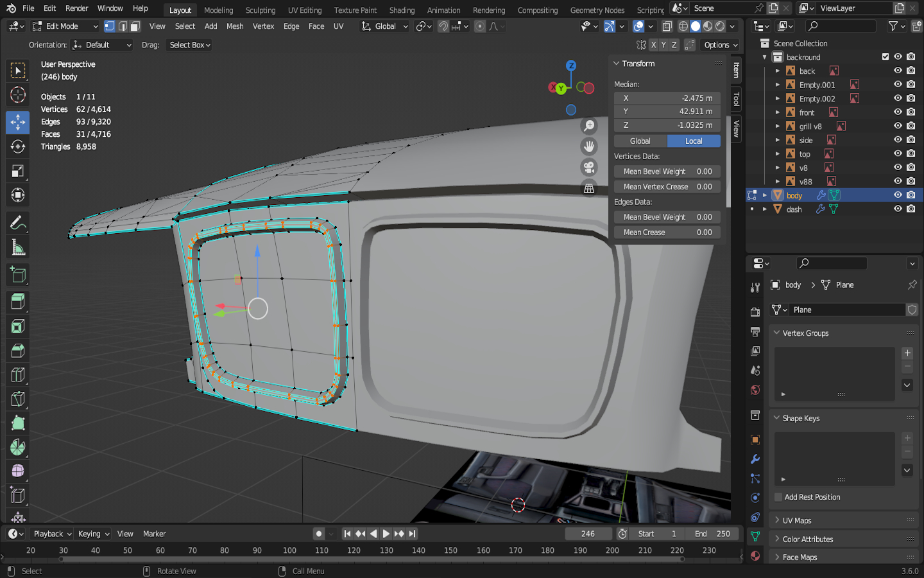The height and width of the screenshot is (578, 924).
Task: Switch to the Modeling workspace tab
Action: pyautogui.click(x=218, y=10)
